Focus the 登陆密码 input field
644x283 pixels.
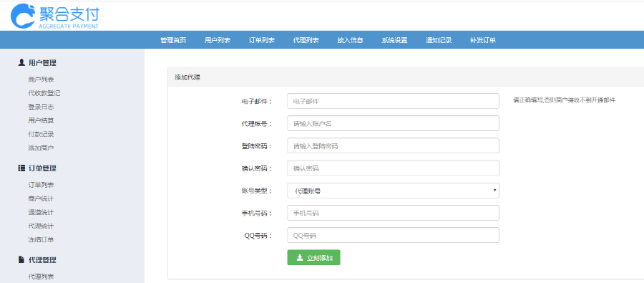[393, 145]
